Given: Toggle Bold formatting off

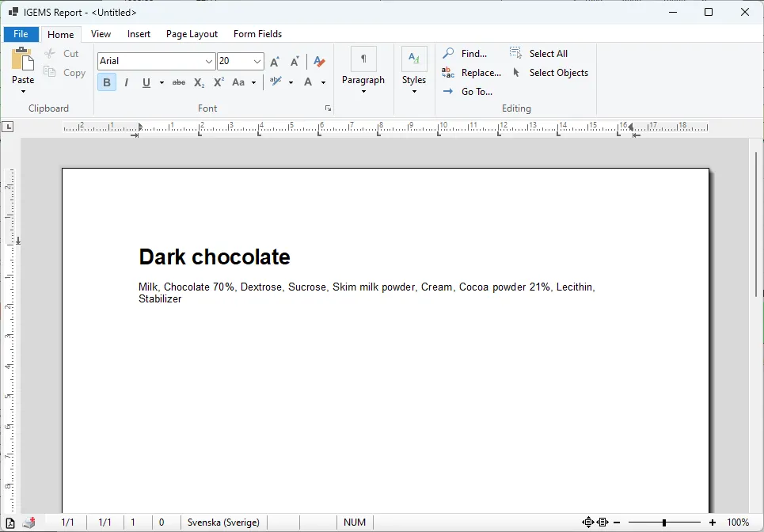Looking at the screenshot, I should point(107,82).
